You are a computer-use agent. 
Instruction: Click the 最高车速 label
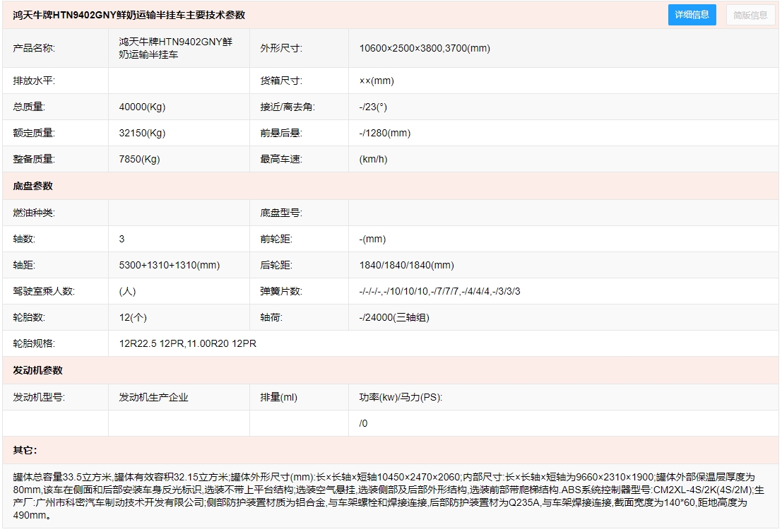coord(280,159)
